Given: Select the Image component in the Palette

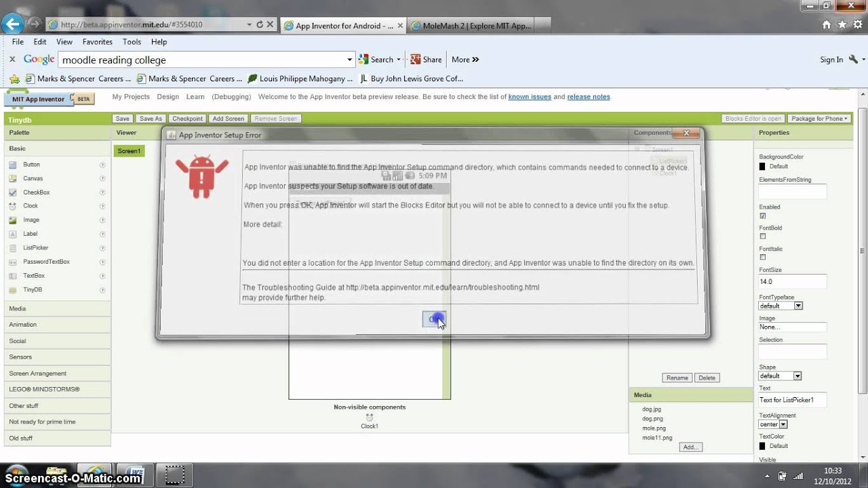Looking at the screenshot, I should pos(31,220).
